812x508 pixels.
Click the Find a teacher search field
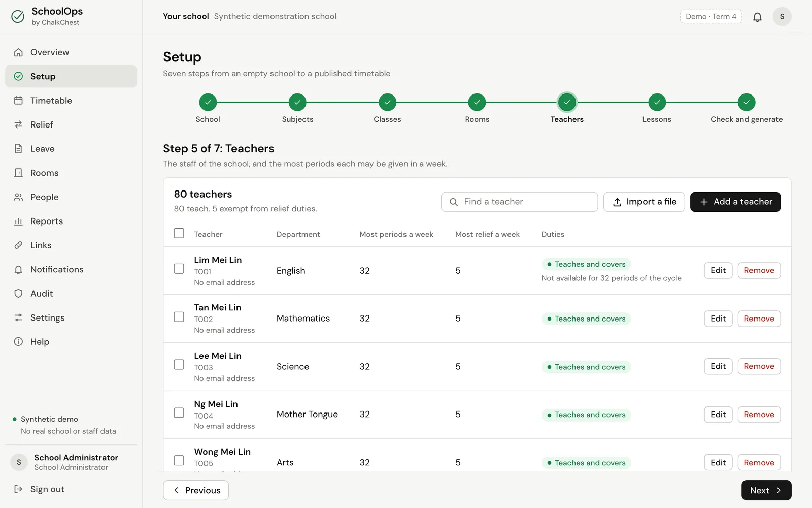(x=519, y=202)
